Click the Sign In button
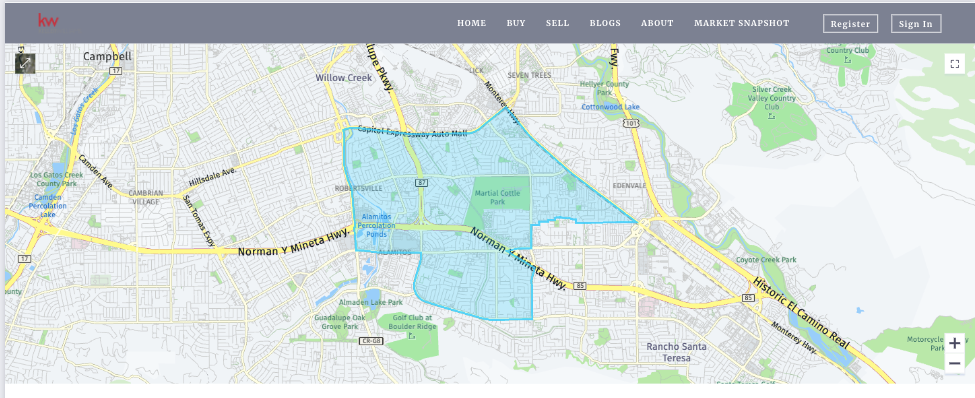Screen dimensions: 975x398 click(916, 24)
